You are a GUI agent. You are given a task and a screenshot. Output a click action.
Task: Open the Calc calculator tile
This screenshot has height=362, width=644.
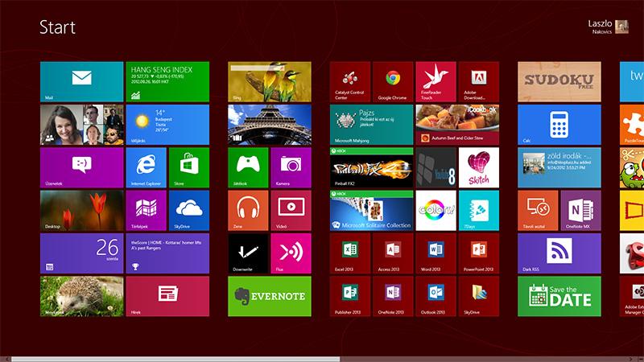pos(559,125)
